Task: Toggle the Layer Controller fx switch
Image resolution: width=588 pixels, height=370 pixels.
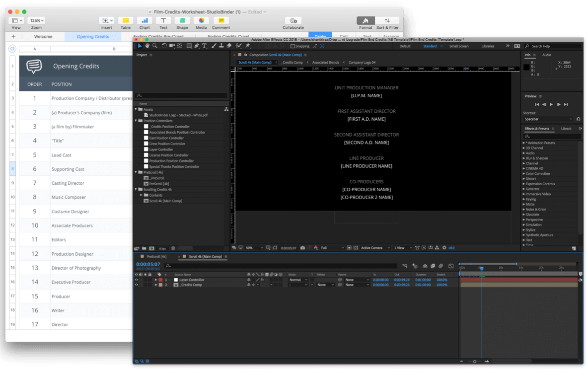Action: coord(262,280)
